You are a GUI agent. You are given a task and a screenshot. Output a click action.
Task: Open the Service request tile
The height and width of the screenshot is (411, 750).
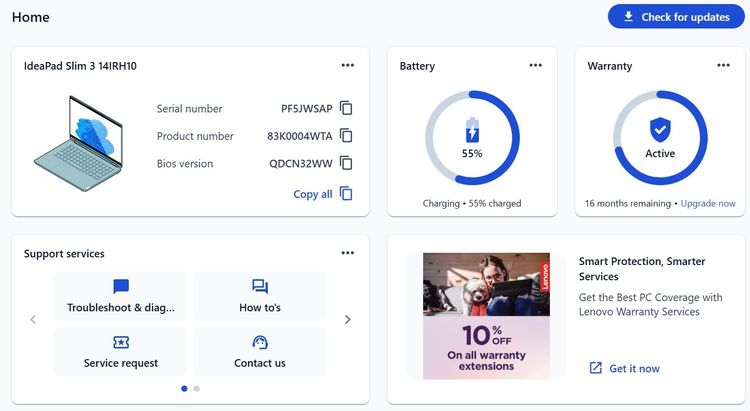pyautogui.click(x=121, y=351)
